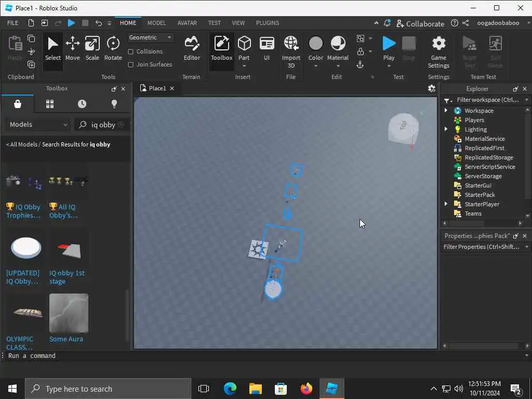
Task: Select the Rotate tool
Action: (x=113, y=48)
